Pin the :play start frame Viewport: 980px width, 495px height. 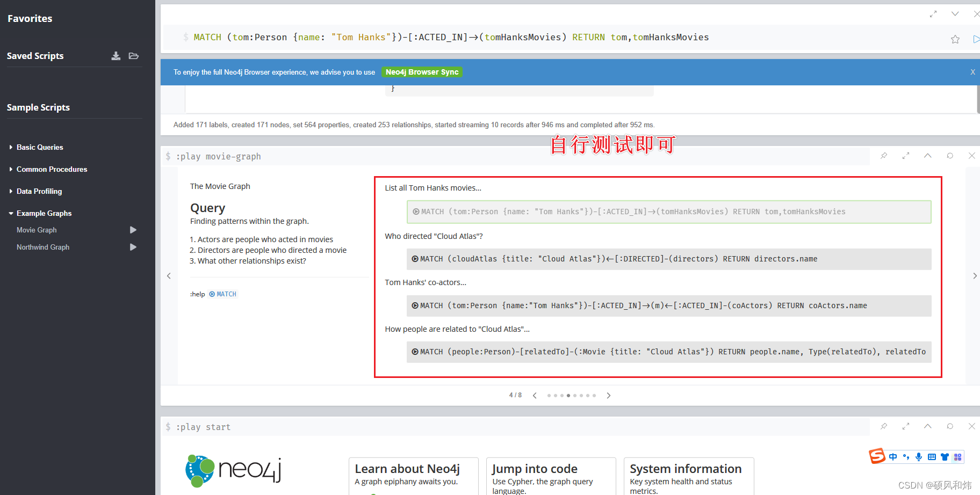pos(884,426)
